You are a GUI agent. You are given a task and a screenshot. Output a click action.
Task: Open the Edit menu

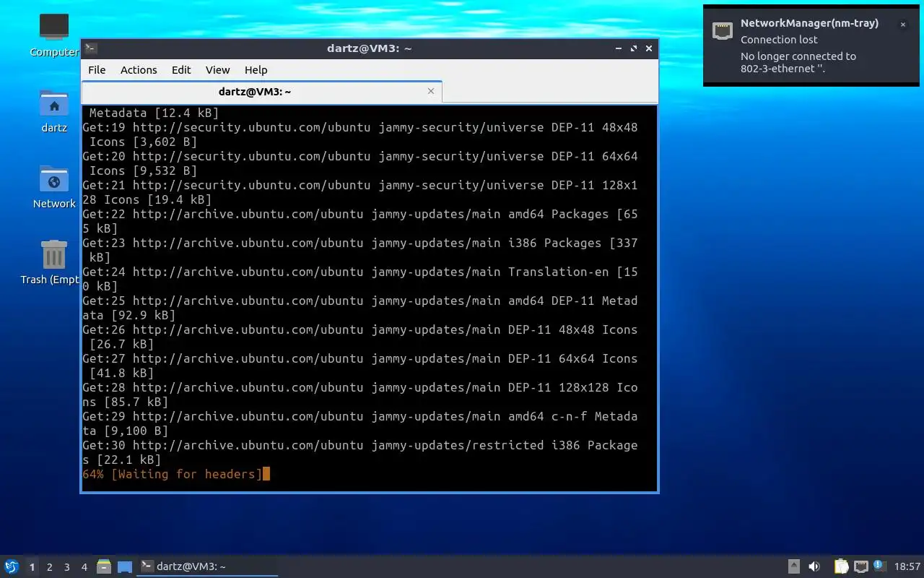point(181,70)
